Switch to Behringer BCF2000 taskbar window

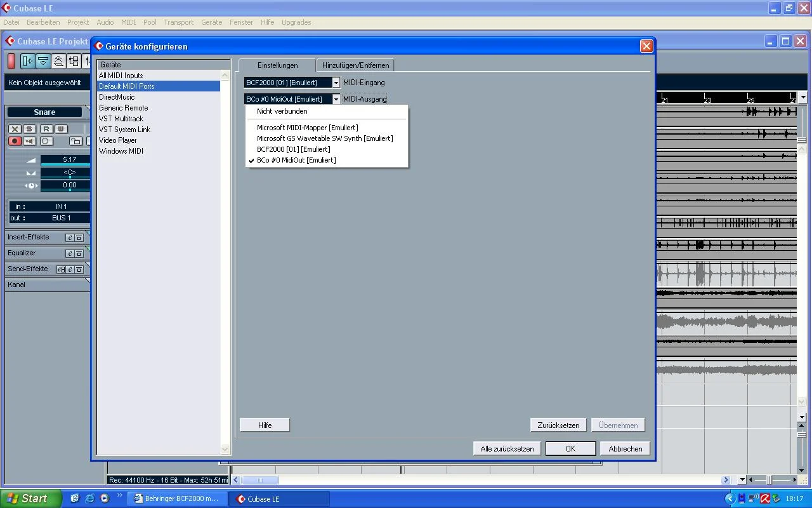(x=176, y=499)
